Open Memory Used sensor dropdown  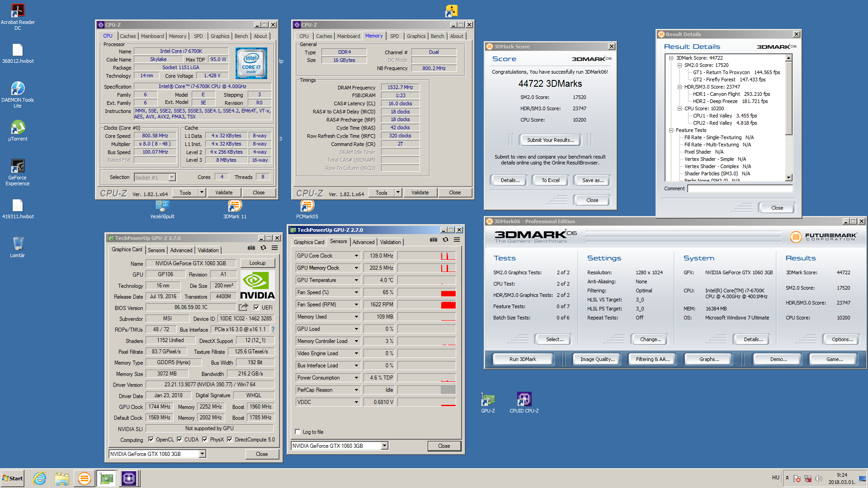click(356, 317)
